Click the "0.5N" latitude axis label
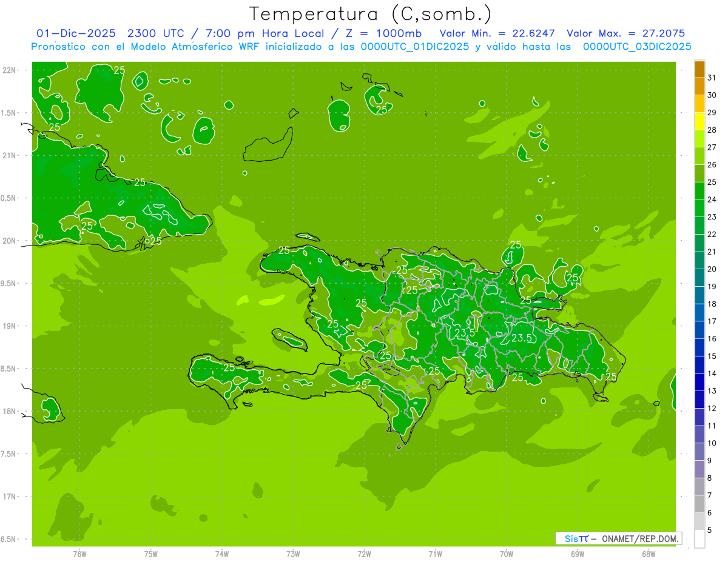728x562 pixels. (x=9, y=198)
